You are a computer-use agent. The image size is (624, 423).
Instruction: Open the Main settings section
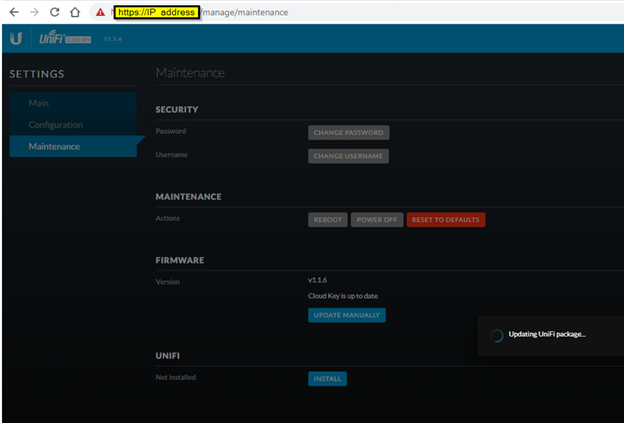click(39, 103)
